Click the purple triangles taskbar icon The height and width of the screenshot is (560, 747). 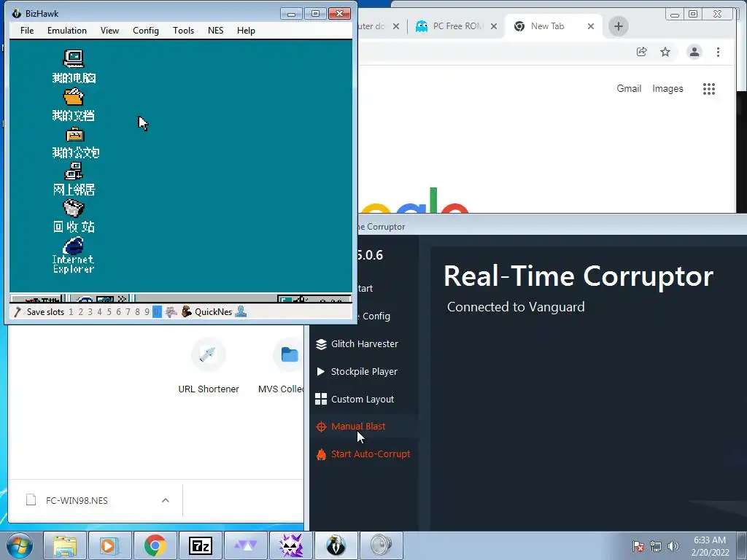(245, 545)
